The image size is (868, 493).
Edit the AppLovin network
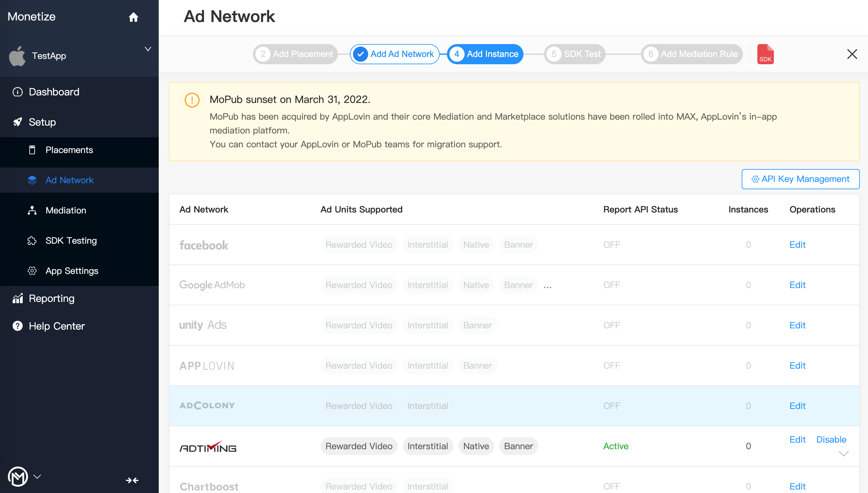point(797,365)
